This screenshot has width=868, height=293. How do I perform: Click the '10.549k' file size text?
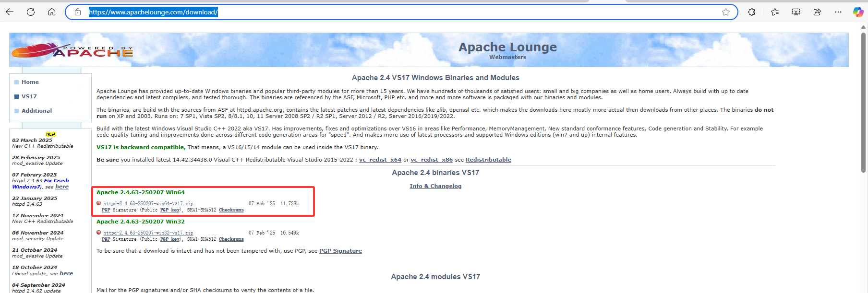click(x=289, y=233)
